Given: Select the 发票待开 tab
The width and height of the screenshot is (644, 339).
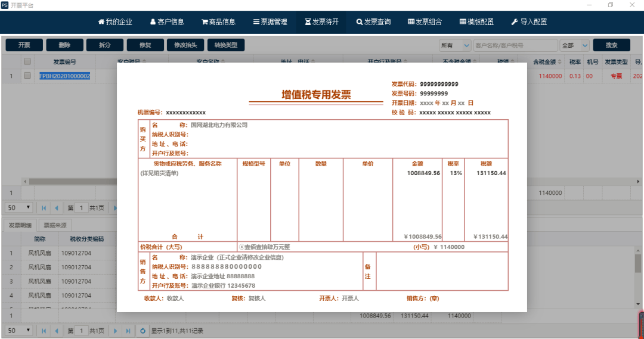Looking at the screenshot, I should point(321,22).
